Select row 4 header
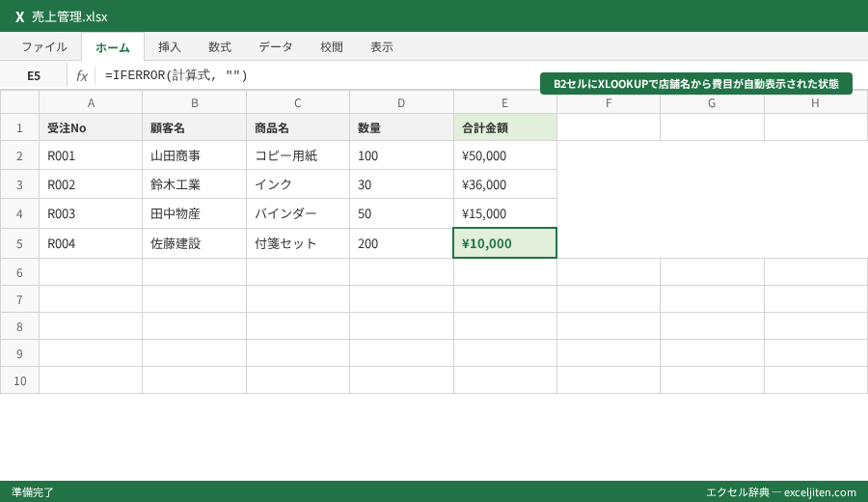 click(x=19, y=214)
